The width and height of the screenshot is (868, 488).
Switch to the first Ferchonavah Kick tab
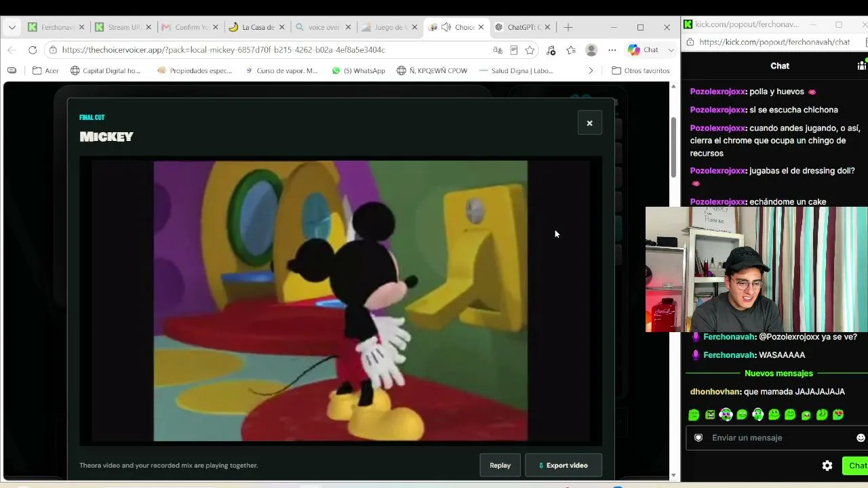coord(56,27)
